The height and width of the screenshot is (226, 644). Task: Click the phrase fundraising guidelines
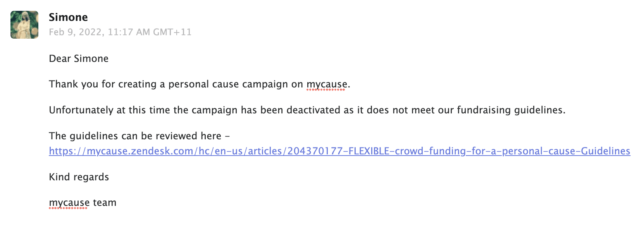(x=511, y=110)
